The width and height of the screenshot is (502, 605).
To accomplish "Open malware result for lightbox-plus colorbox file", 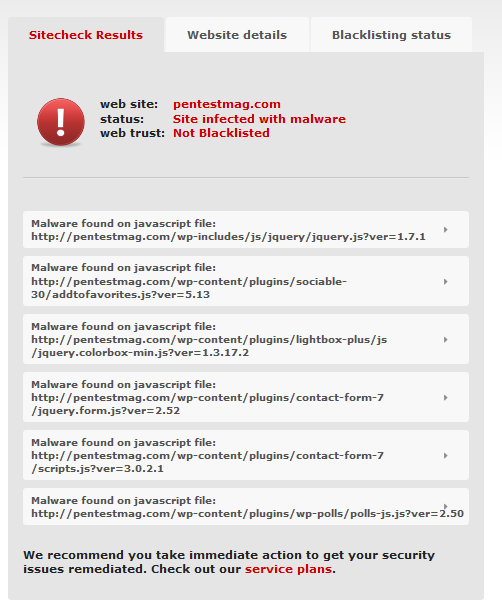I will [x=246, y=339].
